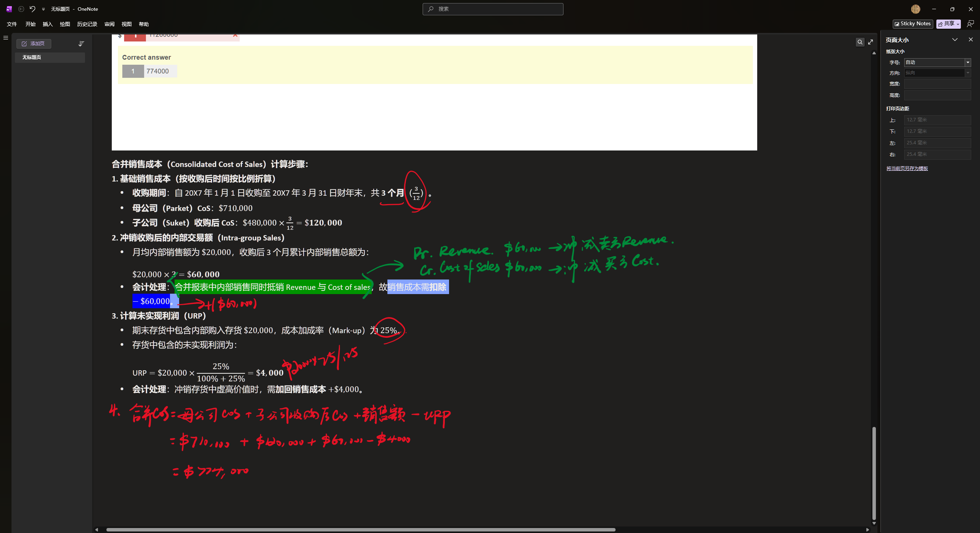Open the user account avatar
The height and width of the screenshot is (533, 980).
pos(916,9)
